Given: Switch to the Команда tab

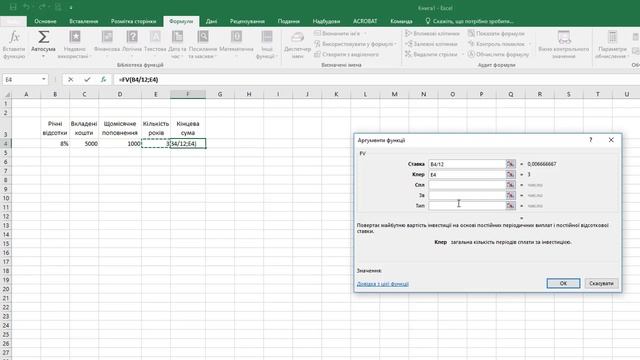Looking at the screenshot, I should (401, 21).
